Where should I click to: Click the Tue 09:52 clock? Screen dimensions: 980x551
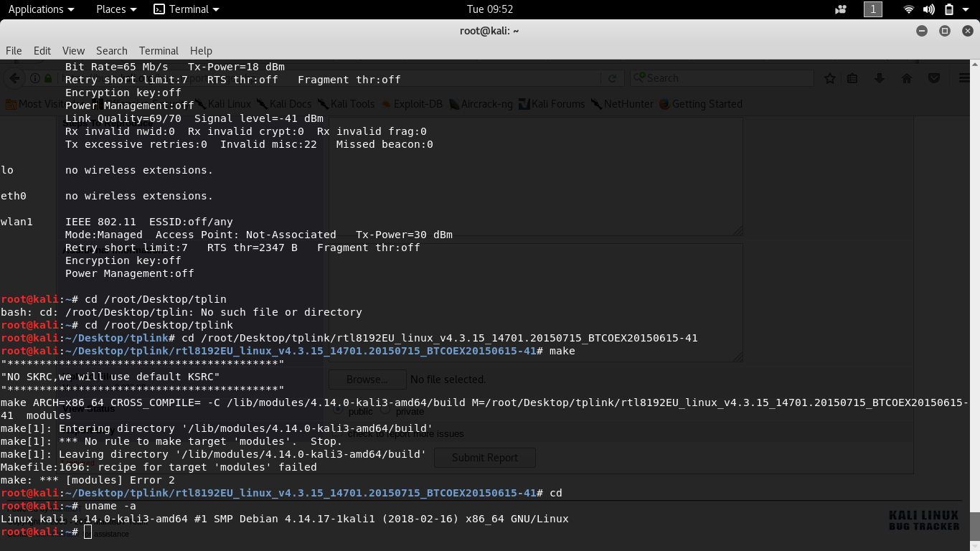[x=490, y=9]
